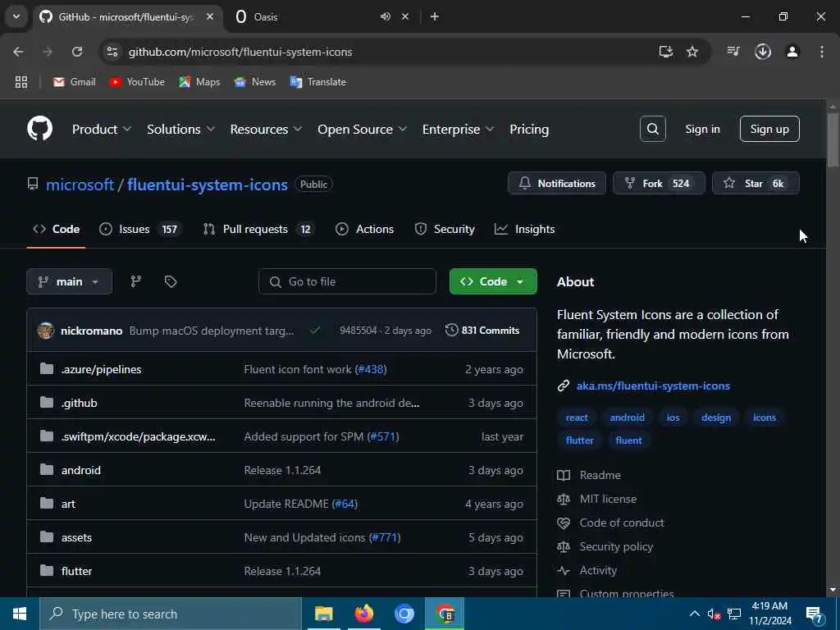Switch to the Security tab

445,230
